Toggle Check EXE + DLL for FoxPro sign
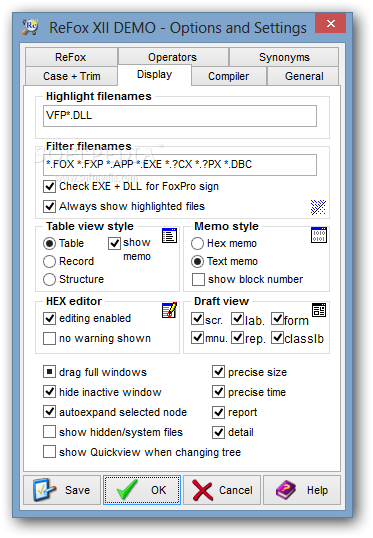The width and height of the screenshot is (373, 538). [x=49, y=186]
